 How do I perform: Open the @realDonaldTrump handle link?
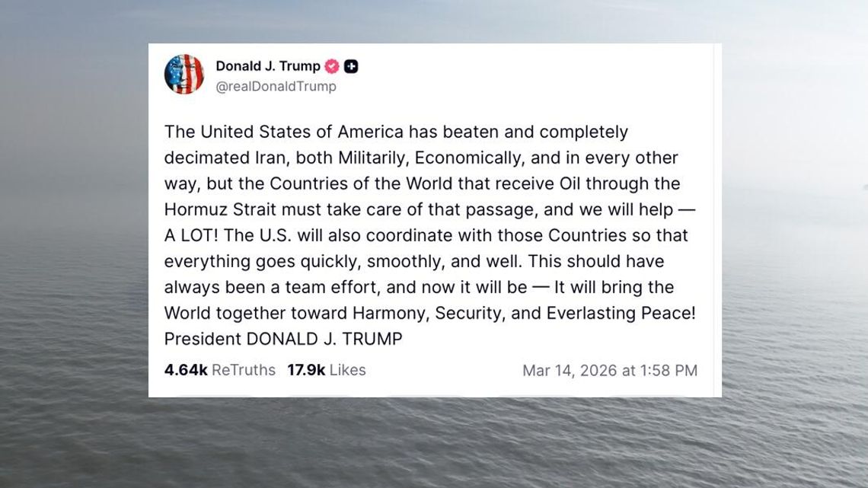(x=276, y=87)
